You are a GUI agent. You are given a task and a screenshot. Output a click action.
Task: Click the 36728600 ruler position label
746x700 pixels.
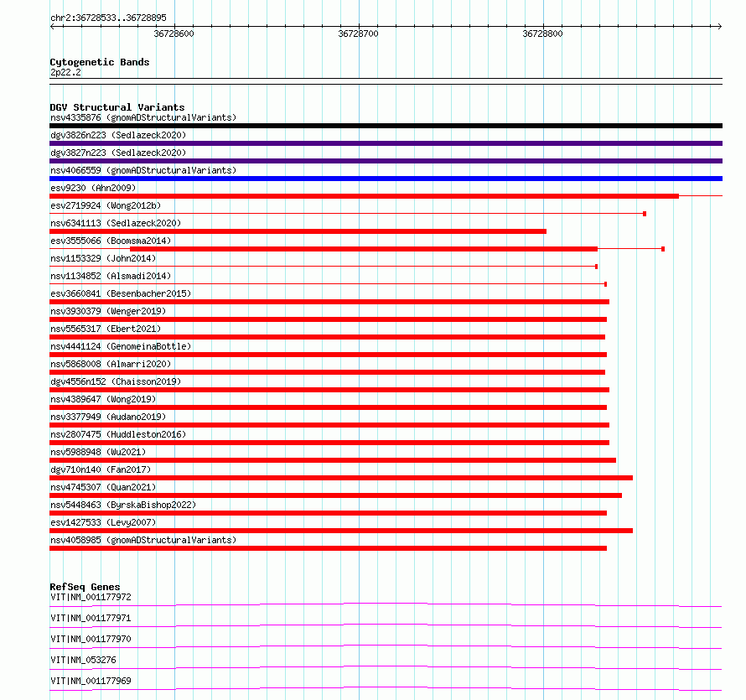point(174,34)
